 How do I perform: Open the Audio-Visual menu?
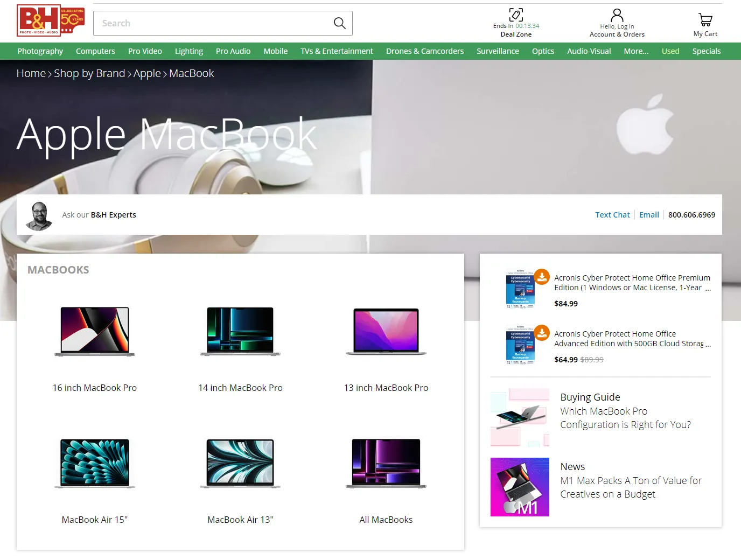(x=589, y=51)
